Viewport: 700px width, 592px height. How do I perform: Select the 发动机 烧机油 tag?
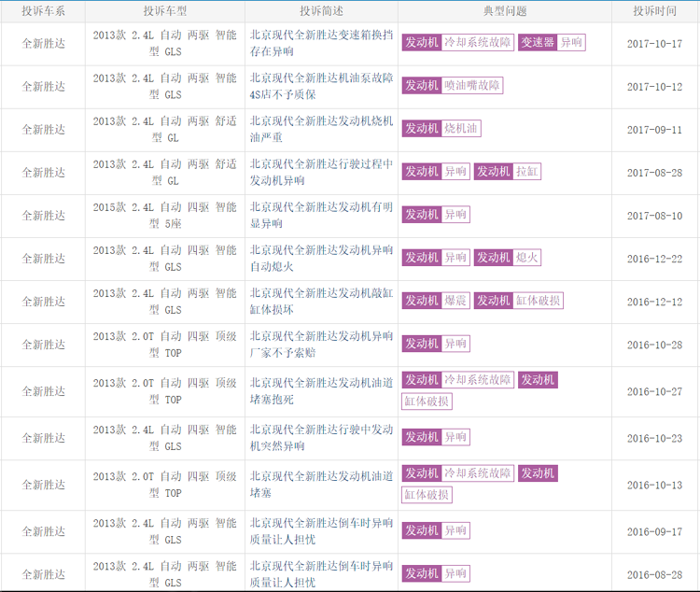441,129
